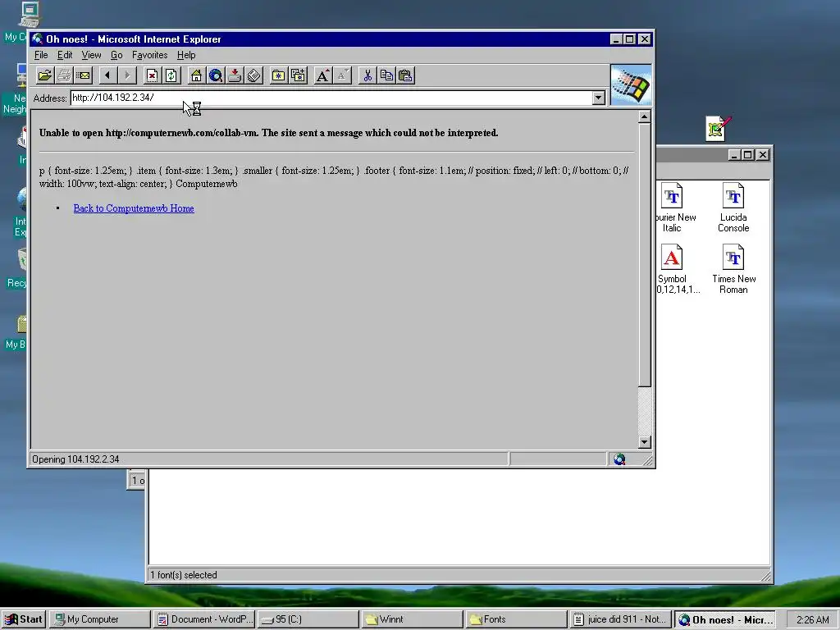Click the Print toolbar icon
The width and height of the screenshot is (840, 630).
(x=64, y=75)
